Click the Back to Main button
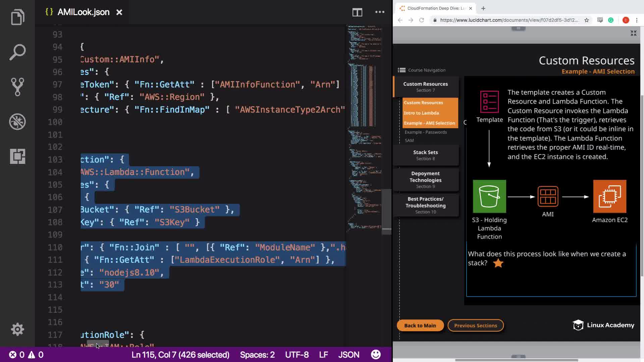This screenshot has width=644, height=362. 420,325
